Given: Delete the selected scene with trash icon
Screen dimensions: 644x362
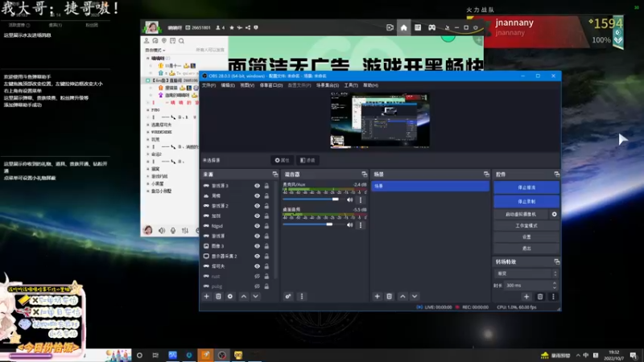Looking at the screenshot, I should point(389,296).
